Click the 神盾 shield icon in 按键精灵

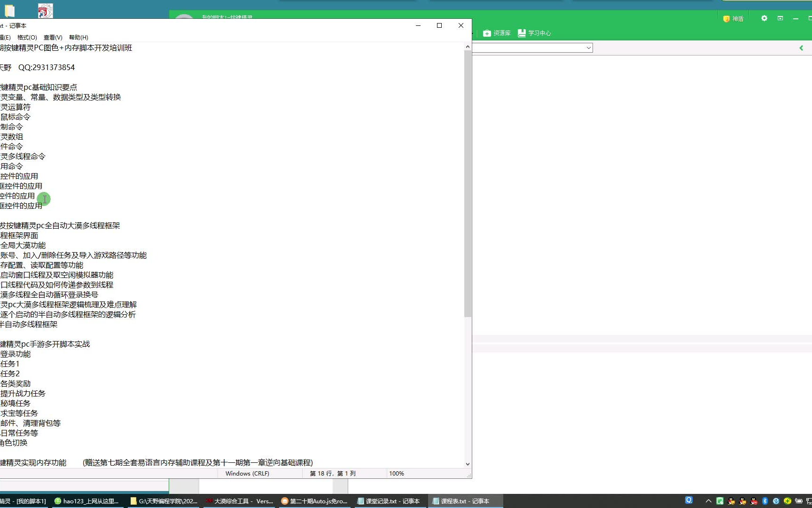pyautogui.click(x=733, y=19)
